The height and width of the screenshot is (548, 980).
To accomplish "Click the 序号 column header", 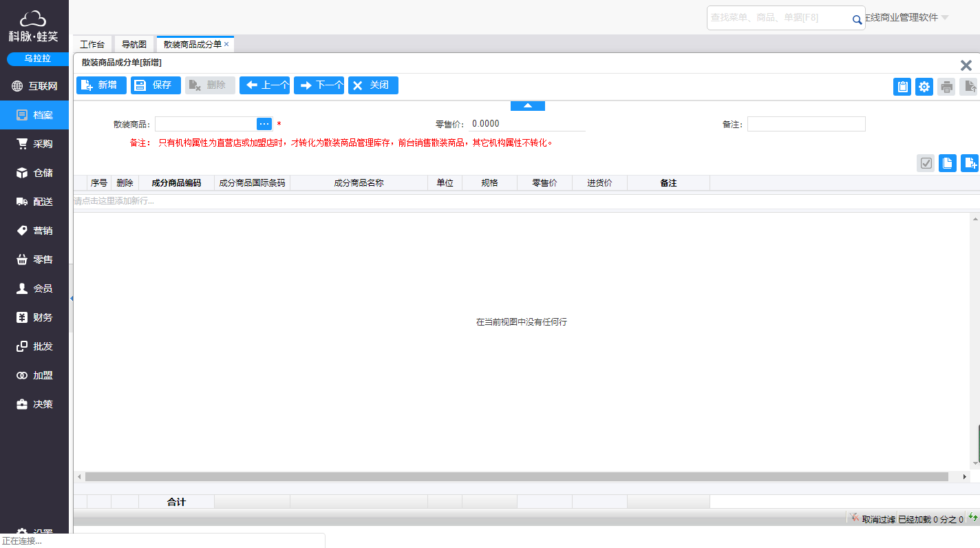I will click(99, 183).
